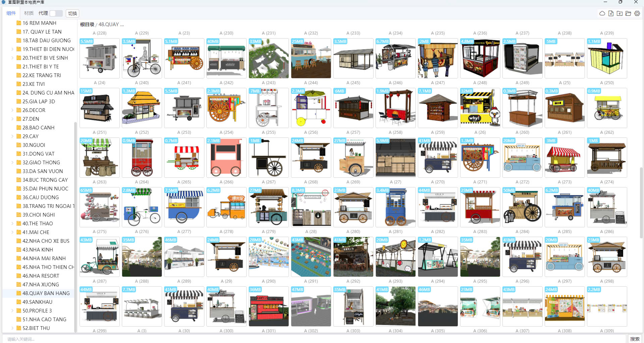
Task: Expand the 26.DECOR folder arrow
Action: (x=13, y=110)
